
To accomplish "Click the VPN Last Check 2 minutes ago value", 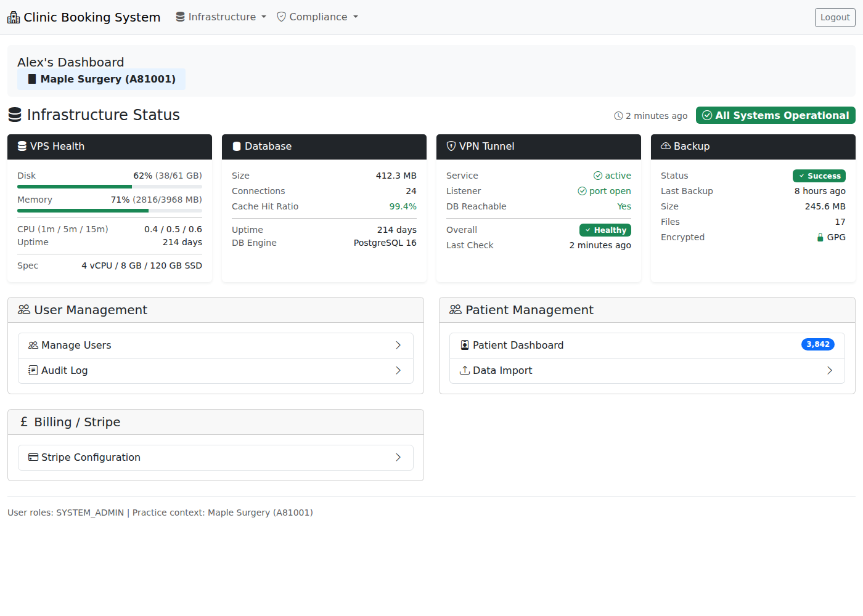I will (x=600, y=245).
